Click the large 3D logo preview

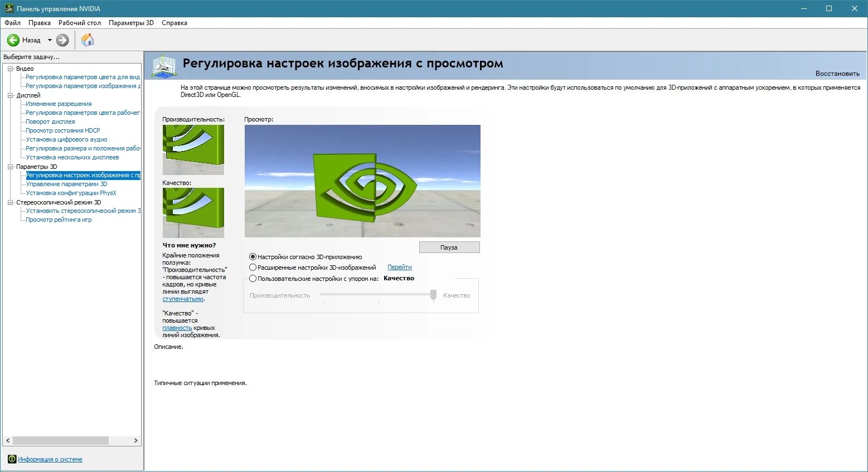pos(362,181)
